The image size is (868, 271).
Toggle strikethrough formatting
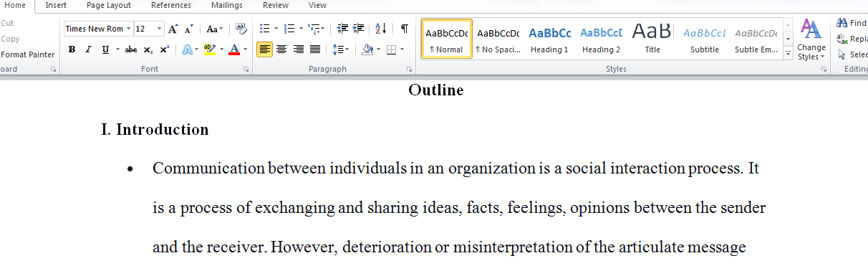(131, 49)
